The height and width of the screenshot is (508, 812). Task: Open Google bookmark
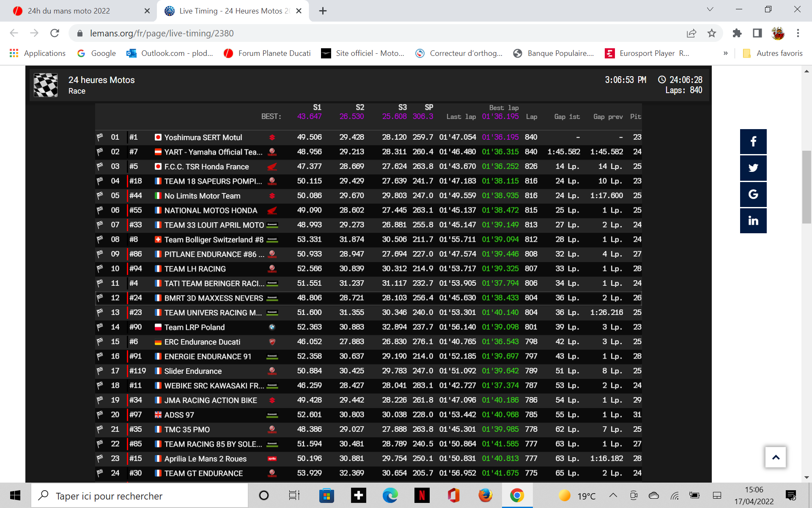click(x=97, y=53)
